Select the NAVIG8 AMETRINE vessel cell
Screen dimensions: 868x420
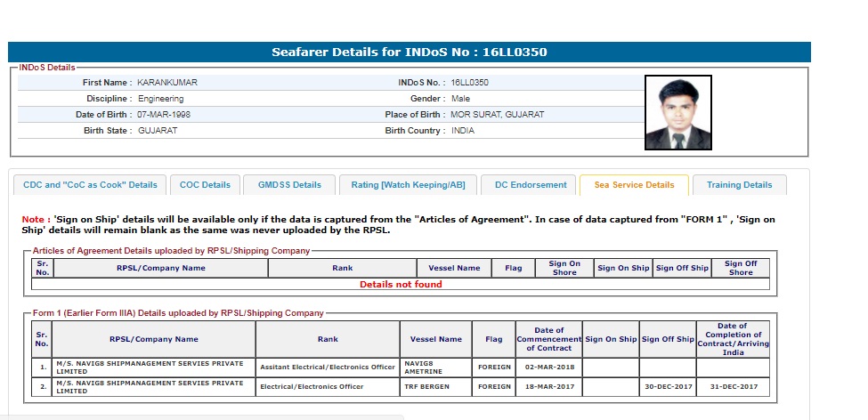tap(435, 367)
